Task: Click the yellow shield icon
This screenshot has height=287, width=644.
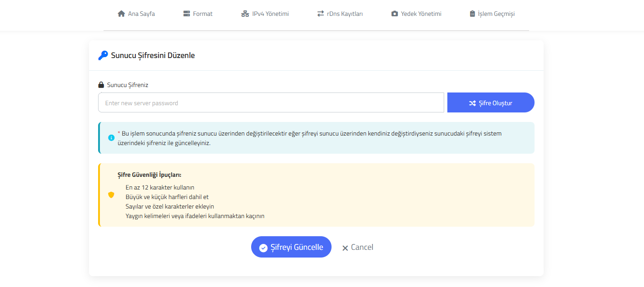Action: (111, 195)
